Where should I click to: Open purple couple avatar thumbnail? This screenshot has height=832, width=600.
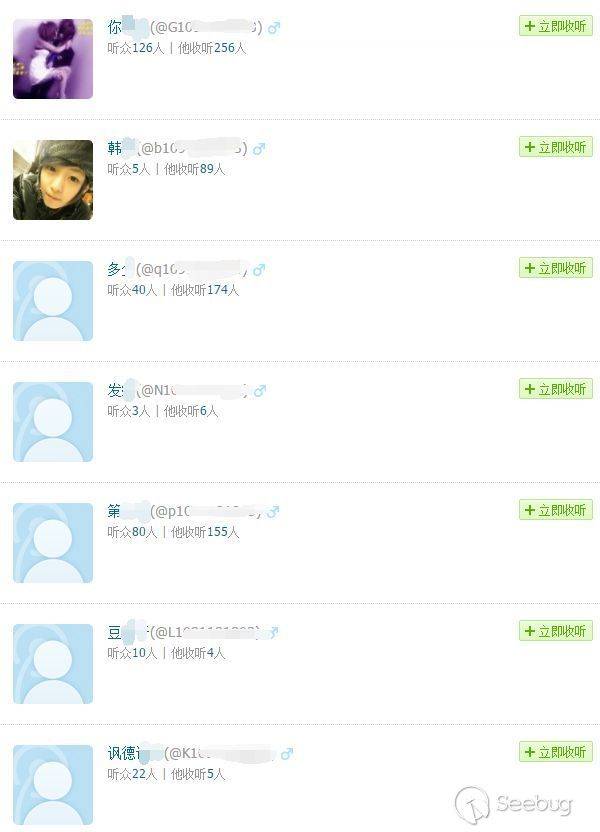[x=53, y=59]
